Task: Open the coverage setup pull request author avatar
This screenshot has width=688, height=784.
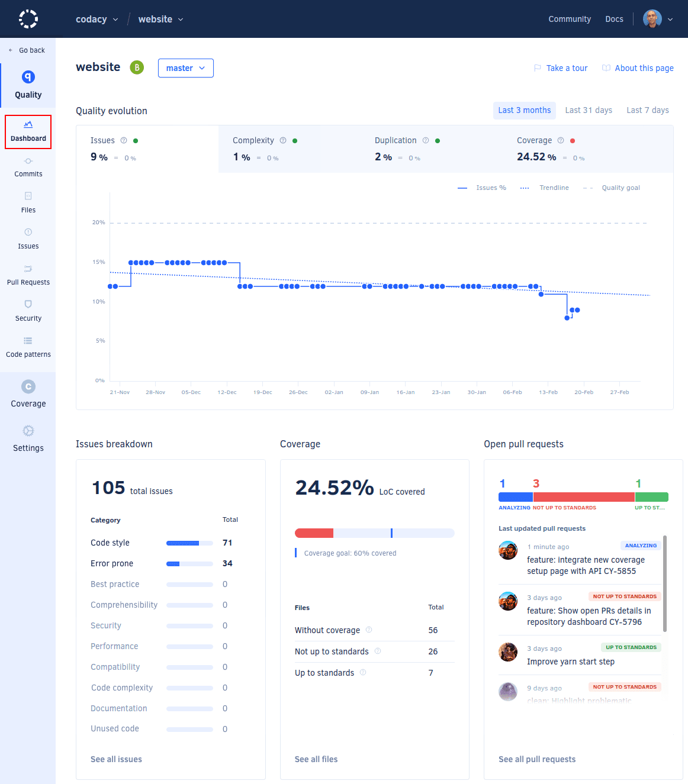Action: pos(508,550)
